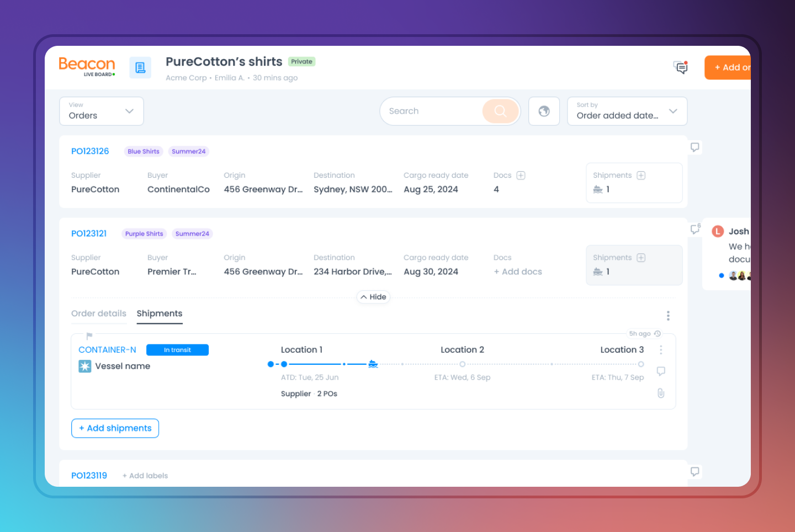Select the Shipments tab
This screenshot has width=795, height=532.
(160, 313)
